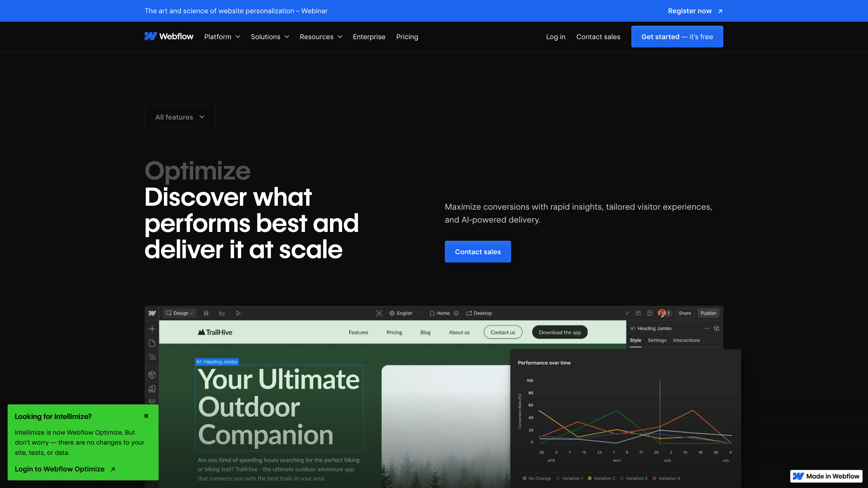
Task: Click the add elements plus icon
Action: [x=152, y=329]
